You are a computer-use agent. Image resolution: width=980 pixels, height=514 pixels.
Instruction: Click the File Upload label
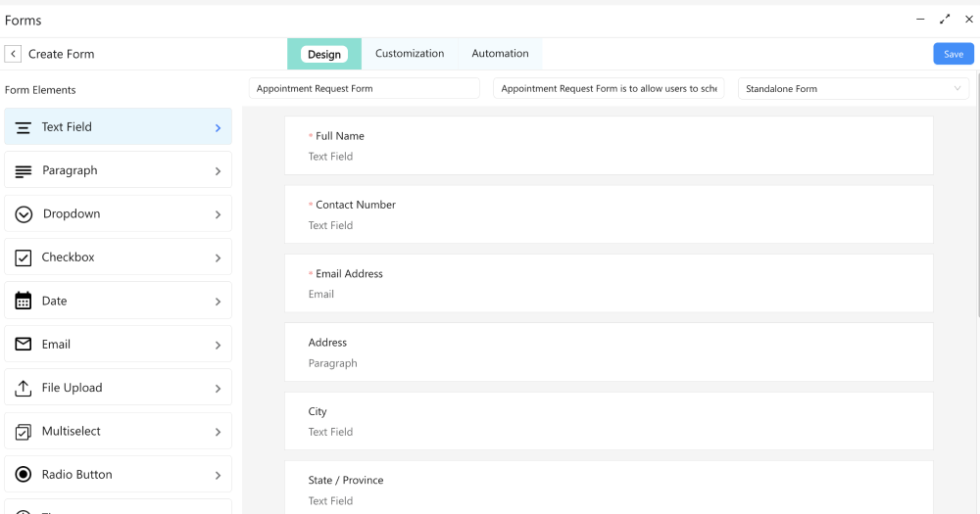(72, 388)
